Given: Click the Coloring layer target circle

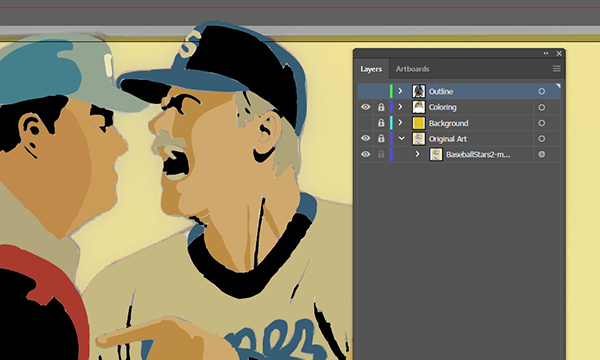Looking at the screenshot, I should click(x=541, y=108).
